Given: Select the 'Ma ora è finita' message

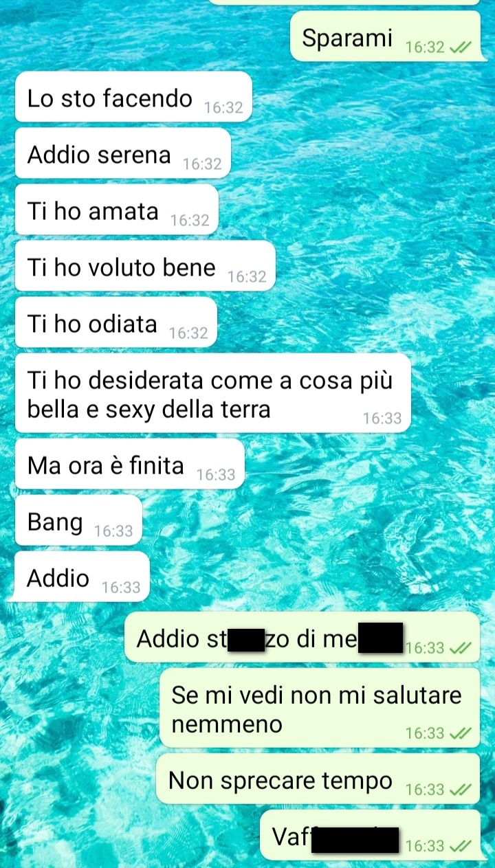Looking at the screenshot, I should point(129,464).
